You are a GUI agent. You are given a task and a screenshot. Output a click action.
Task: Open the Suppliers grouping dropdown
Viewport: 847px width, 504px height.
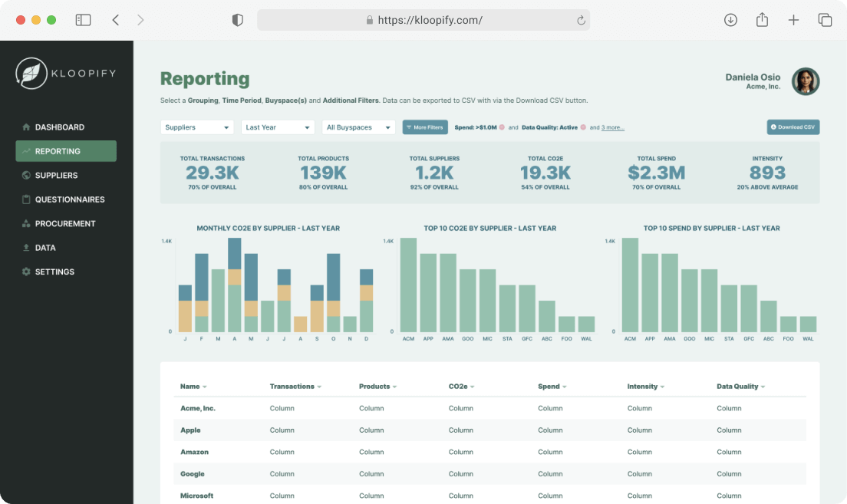pyautogui.click(x=197, y=127)
